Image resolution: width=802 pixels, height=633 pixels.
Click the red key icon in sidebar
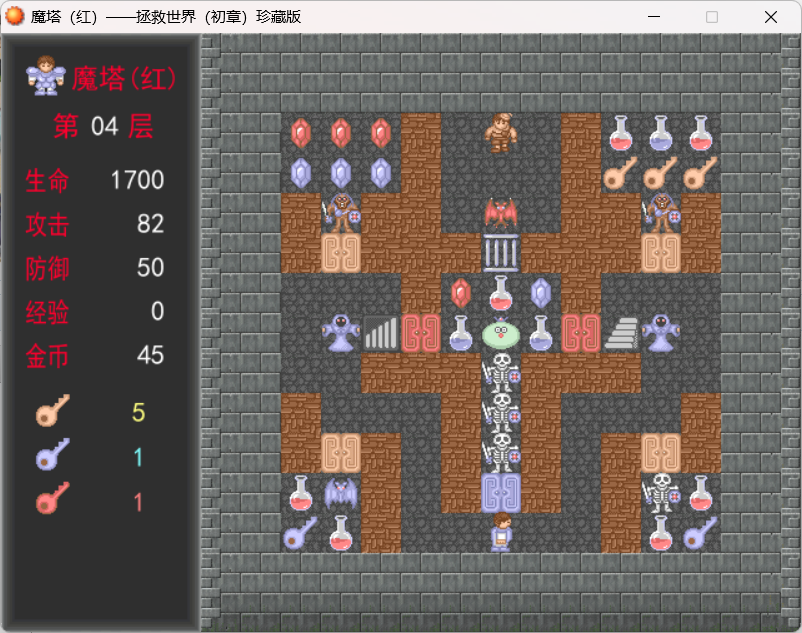click(53, 499)
